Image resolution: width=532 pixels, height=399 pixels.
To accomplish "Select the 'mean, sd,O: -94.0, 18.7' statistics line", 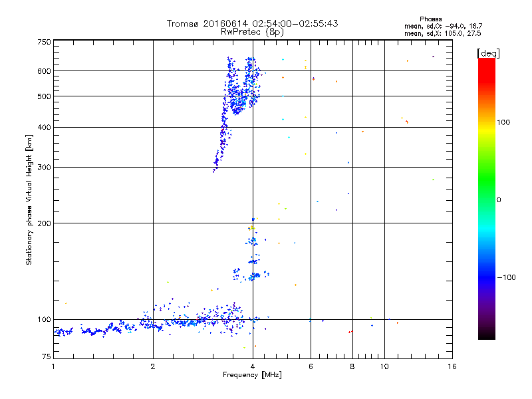I will (443, 26).
